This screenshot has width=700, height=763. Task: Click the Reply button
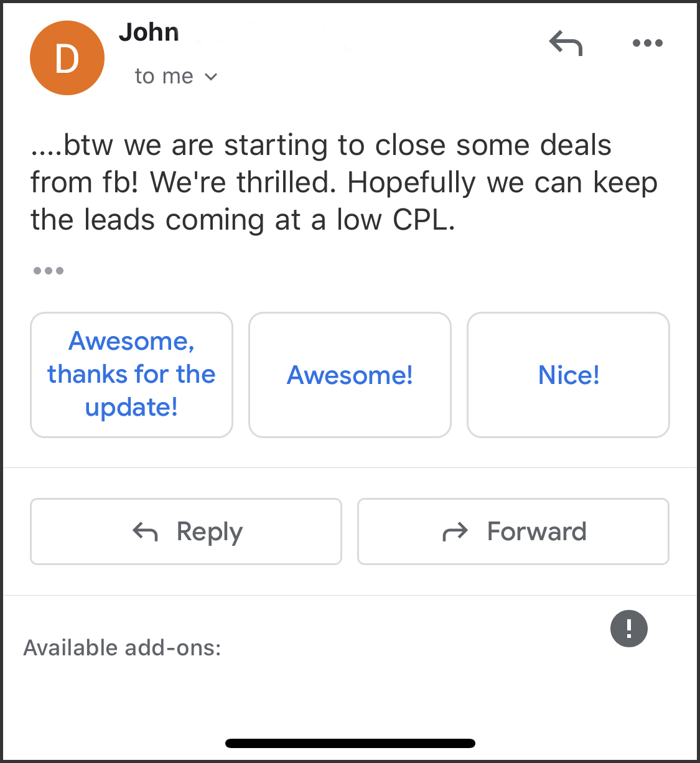[186, 531]
